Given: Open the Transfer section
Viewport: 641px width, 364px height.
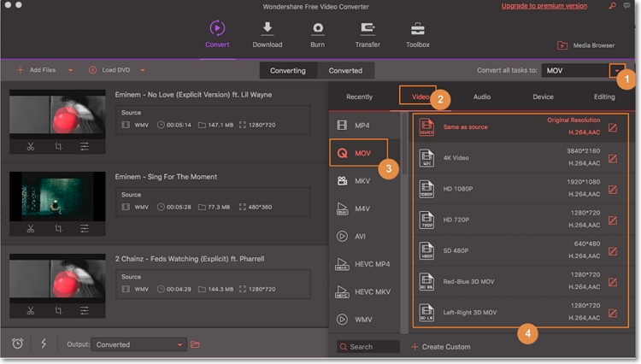Looking at the screenshot, I should [x=368, y=34].
